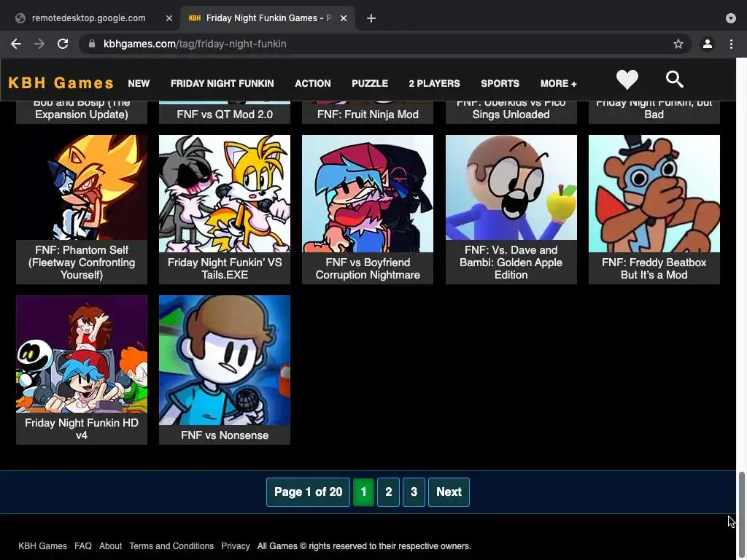
Task: Open FNF Freddy Beatbox thumbnail
Action: pos(654,193)
